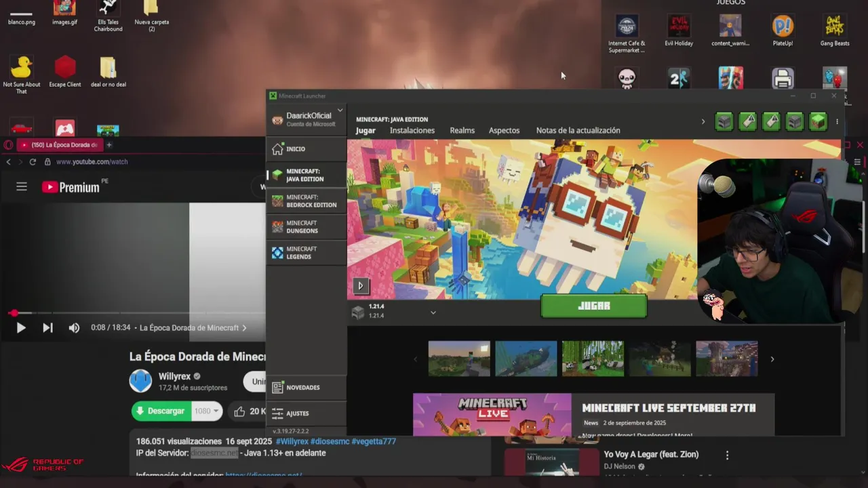Click the first warning-flagged installation icon in header
The image size is (868, 488).
point(747,122)
